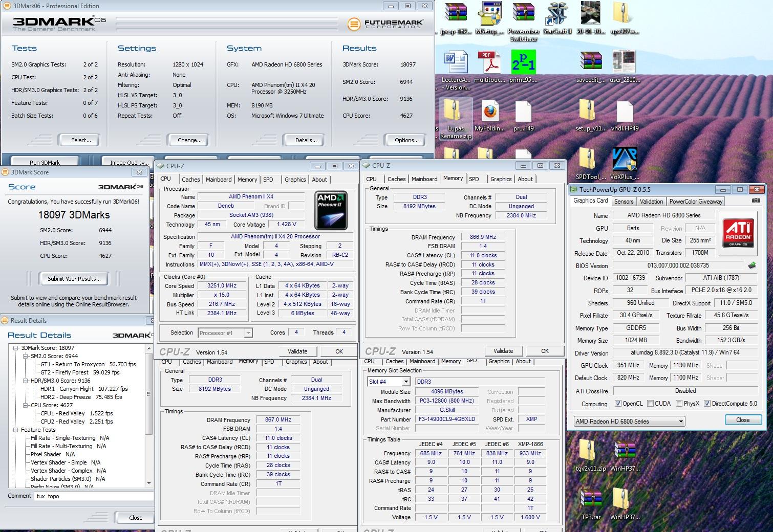Collapse the CPU Score: 4627 node

26,405
